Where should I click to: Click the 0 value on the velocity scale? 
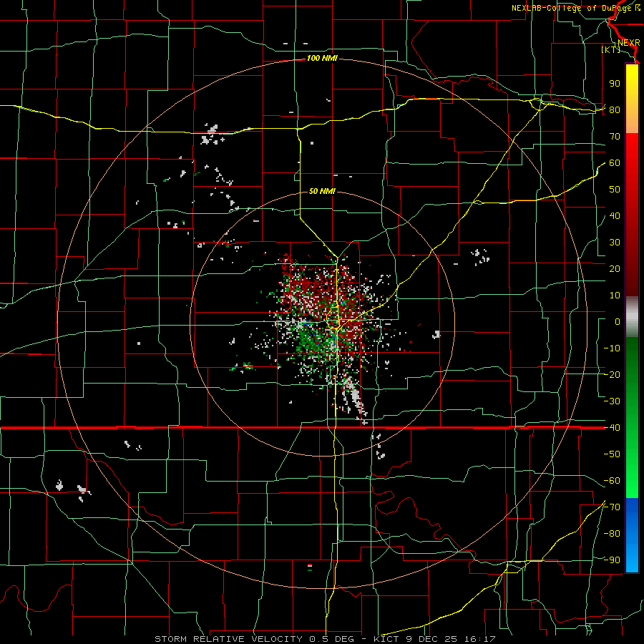(618, 322)
